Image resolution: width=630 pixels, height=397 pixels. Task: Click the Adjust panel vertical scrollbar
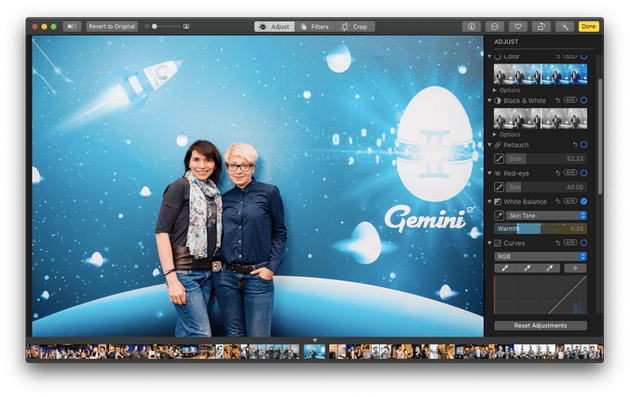[x=600, y=137]
